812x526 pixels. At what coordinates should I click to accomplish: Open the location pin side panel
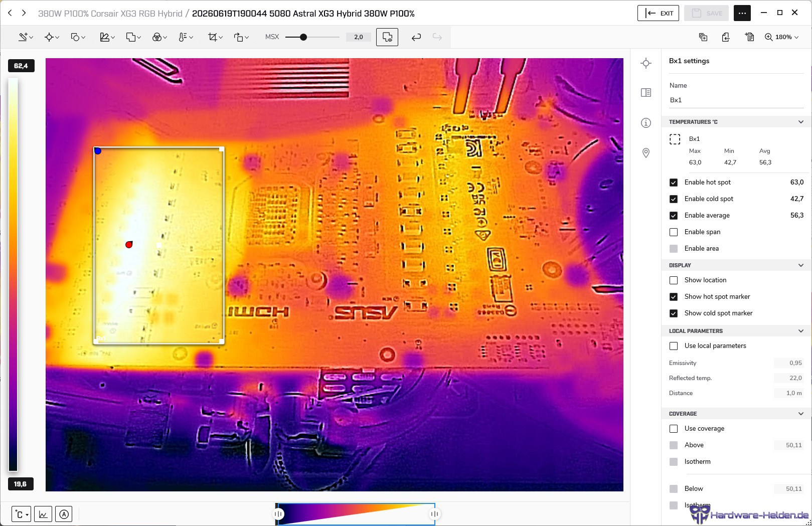[646, 153]
